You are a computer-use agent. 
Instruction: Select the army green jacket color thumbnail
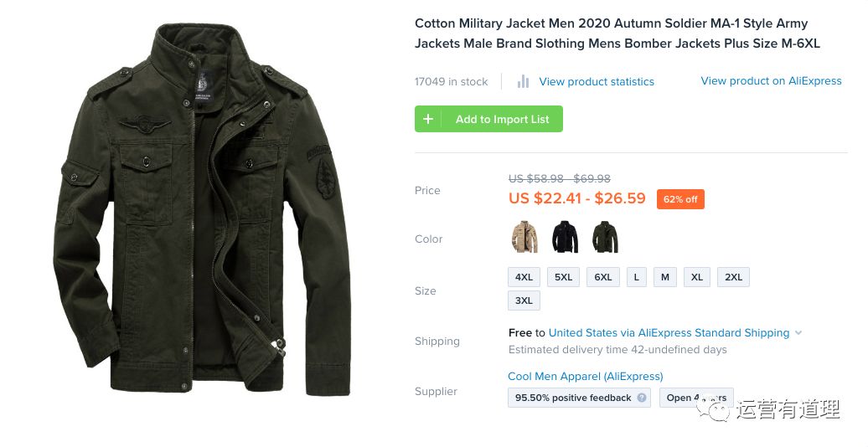(605, 237)
